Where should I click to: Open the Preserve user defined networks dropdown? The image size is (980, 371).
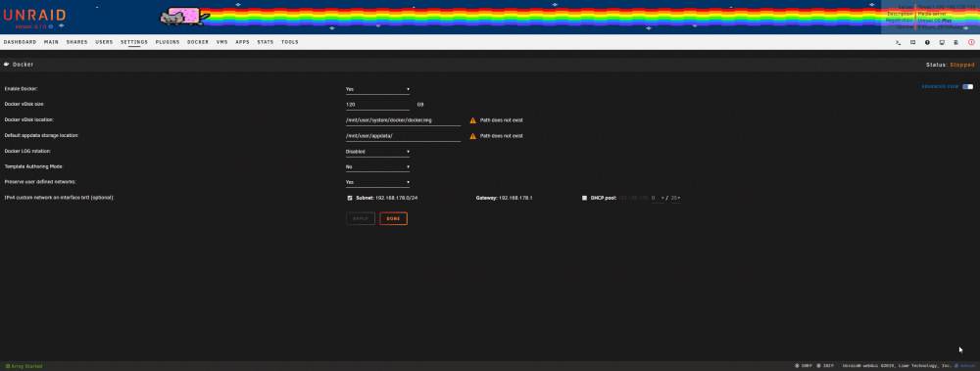coord(377,182)
